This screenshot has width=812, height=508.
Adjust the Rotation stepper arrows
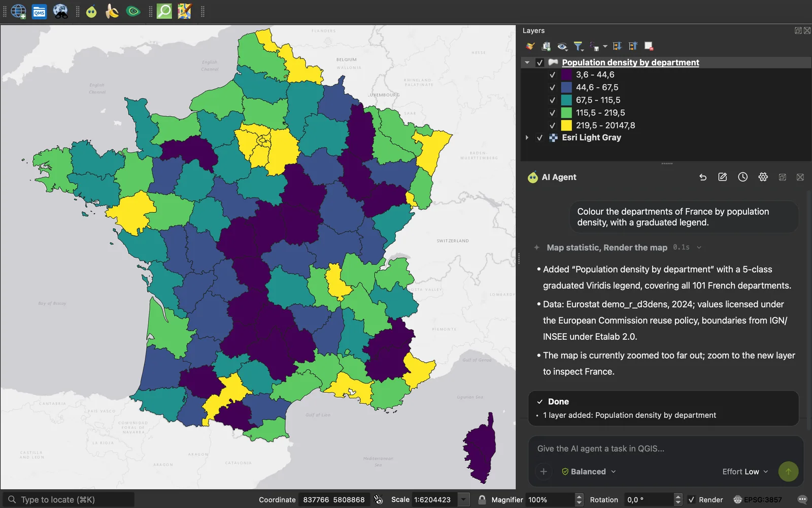click(678, 500)
